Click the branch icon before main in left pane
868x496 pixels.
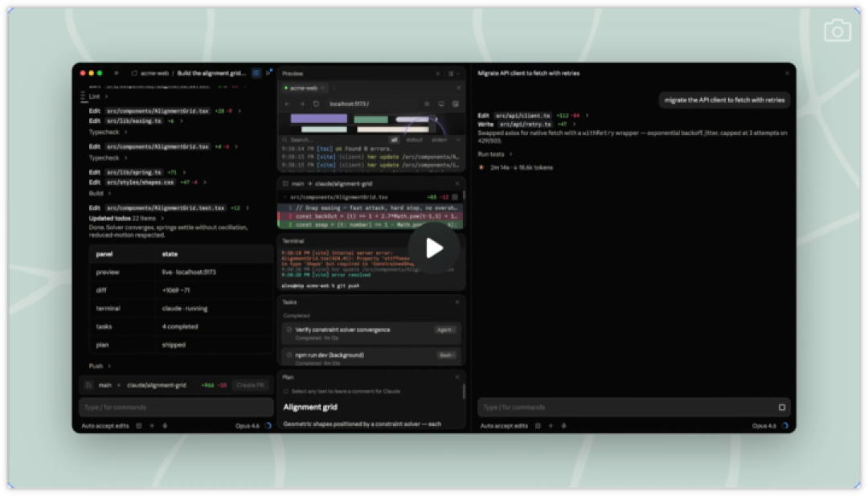[88, 385]
